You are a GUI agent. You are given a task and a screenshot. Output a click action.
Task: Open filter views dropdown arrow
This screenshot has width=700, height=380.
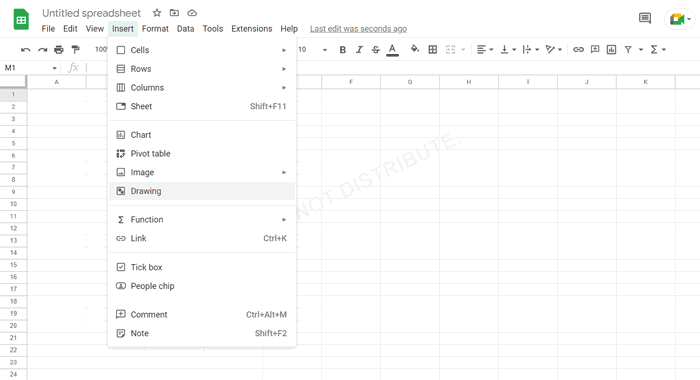click(x=641, y=50)
